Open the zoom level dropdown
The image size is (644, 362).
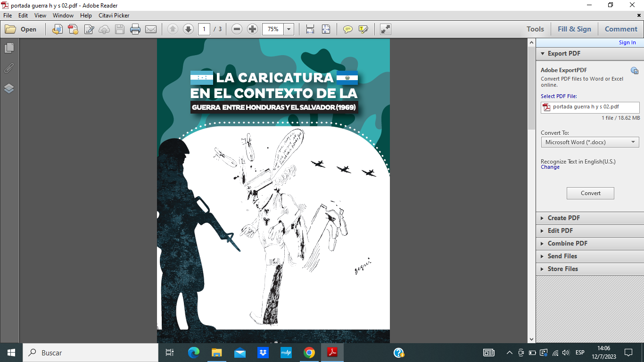289,29
